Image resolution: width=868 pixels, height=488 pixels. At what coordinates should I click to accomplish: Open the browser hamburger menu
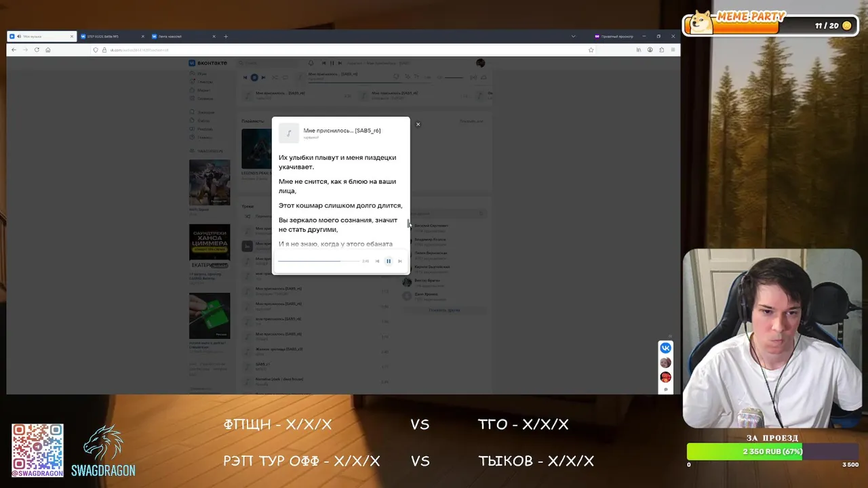tap(673, 49)
